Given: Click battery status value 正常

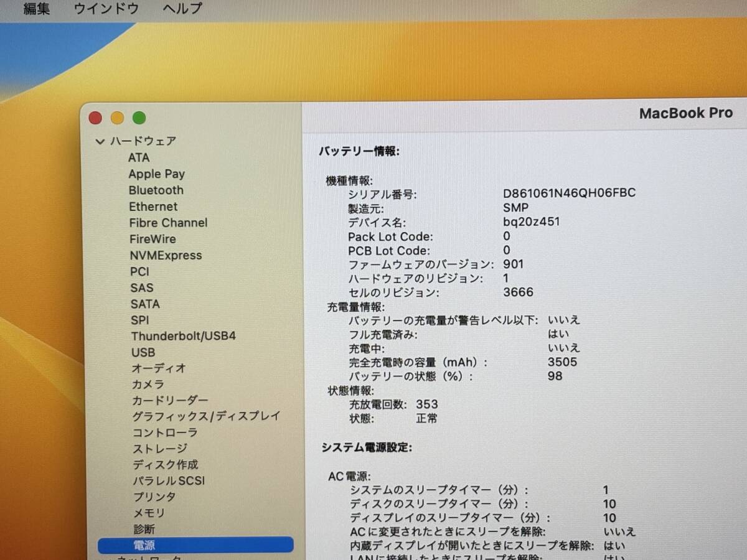Looking at the screenshot, I should (427, 419).
